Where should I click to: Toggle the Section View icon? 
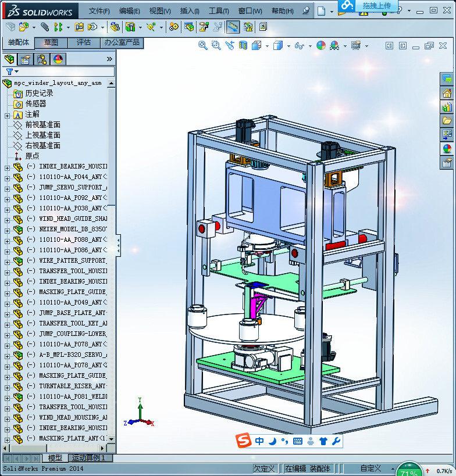coord(243,46)
